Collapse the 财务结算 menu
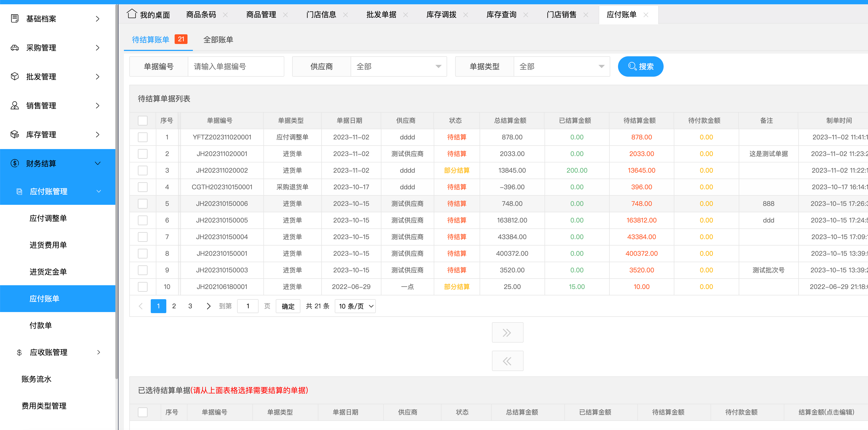 pos(98,163)
